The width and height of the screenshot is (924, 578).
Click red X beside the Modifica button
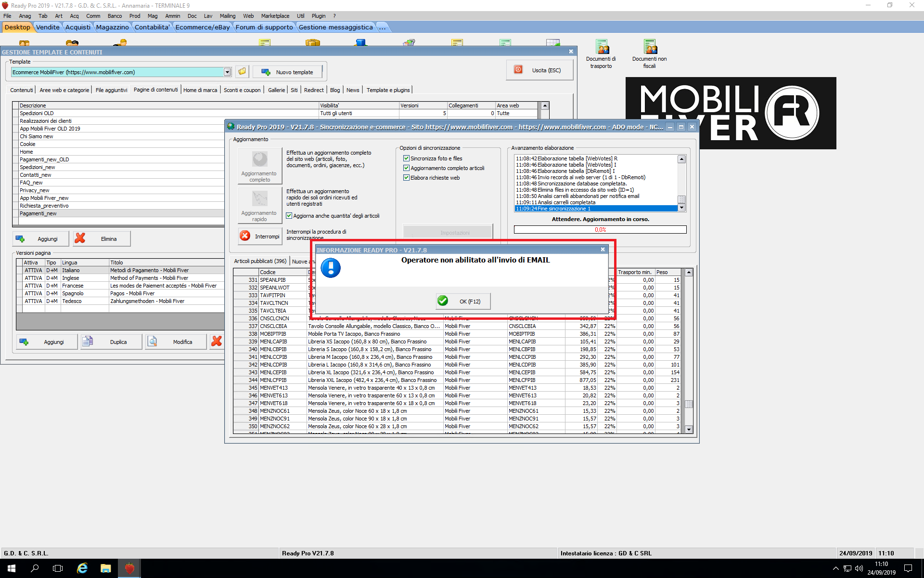217,342
